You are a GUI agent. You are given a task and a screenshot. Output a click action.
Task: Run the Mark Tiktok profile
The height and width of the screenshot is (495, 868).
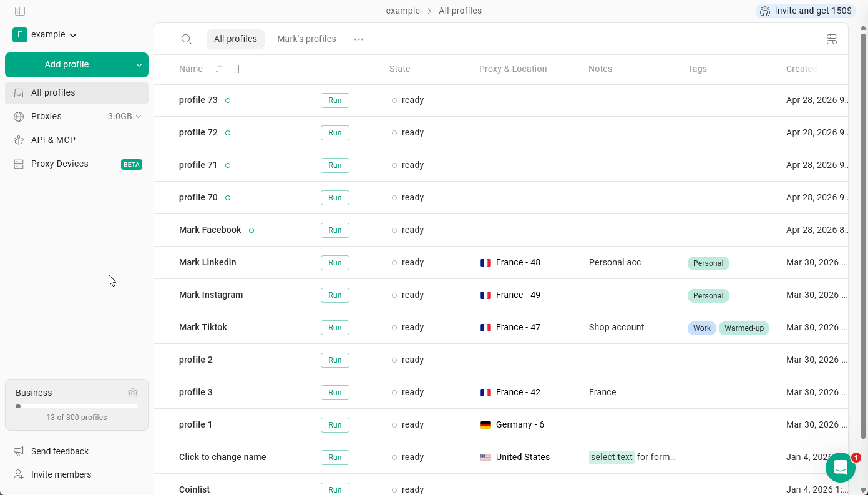click(x=335, y=328)
